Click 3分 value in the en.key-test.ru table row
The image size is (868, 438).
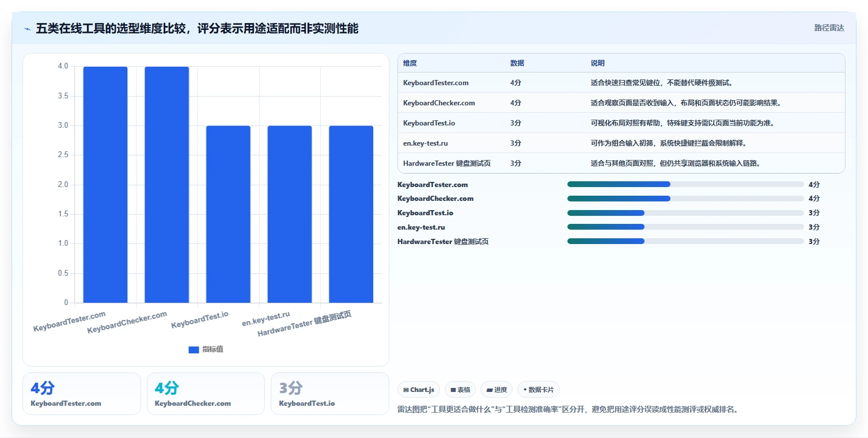(516, 143)
